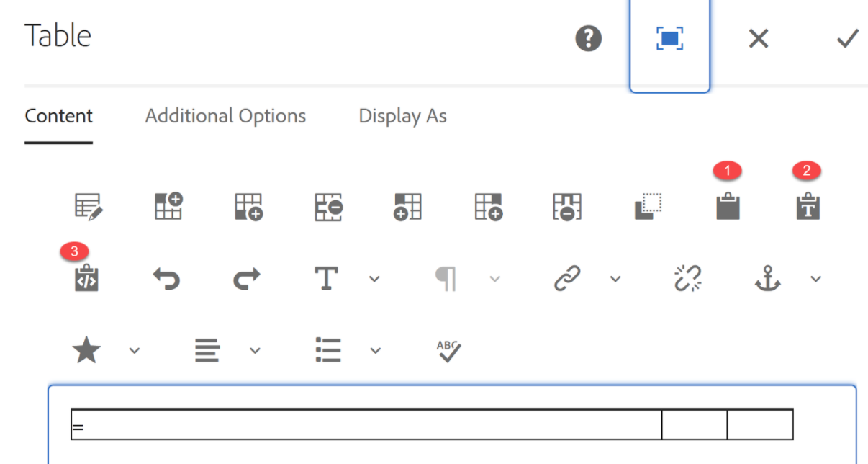The width and height of the screenshot is (868, 464).
Task: Open the Lists dropdown
Action: pos(375,351)
